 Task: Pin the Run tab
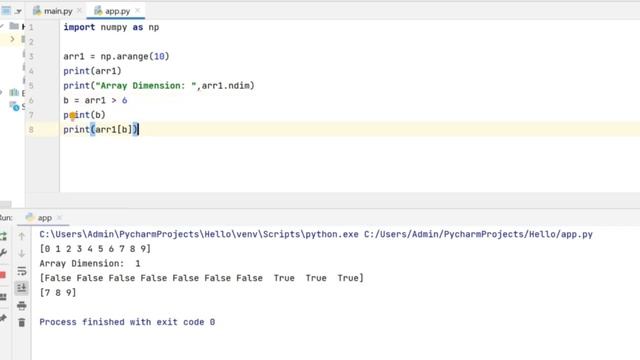coord(3,318)
